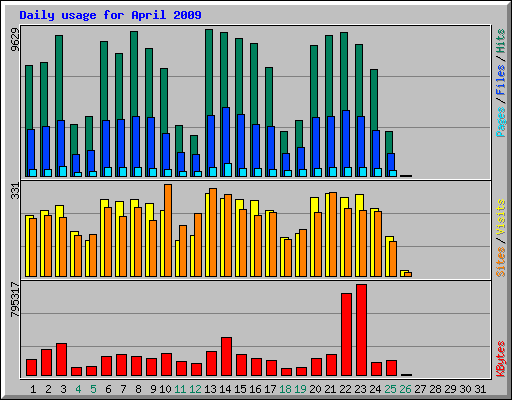
Task: Click day label '29' on the x-axis
Action: (451, 389)
